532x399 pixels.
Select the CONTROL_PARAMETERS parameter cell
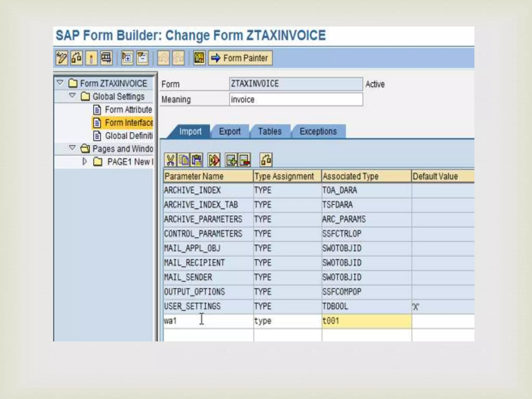pyautogui.click(x=208, y=234)
